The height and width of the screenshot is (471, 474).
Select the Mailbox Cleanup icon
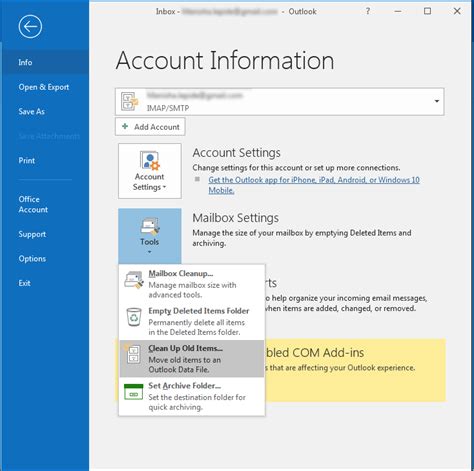point(134,279)
